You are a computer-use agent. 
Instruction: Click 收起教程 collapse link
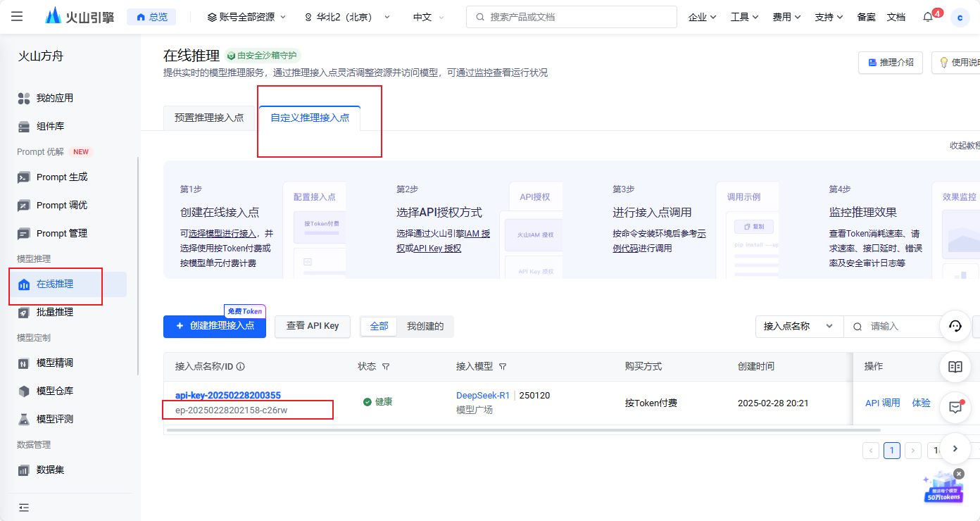[x=965, y=146]
